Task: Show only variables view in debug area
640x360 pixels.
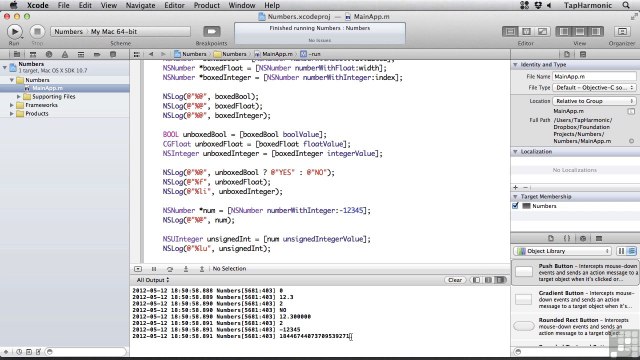Action: (476, 280)
